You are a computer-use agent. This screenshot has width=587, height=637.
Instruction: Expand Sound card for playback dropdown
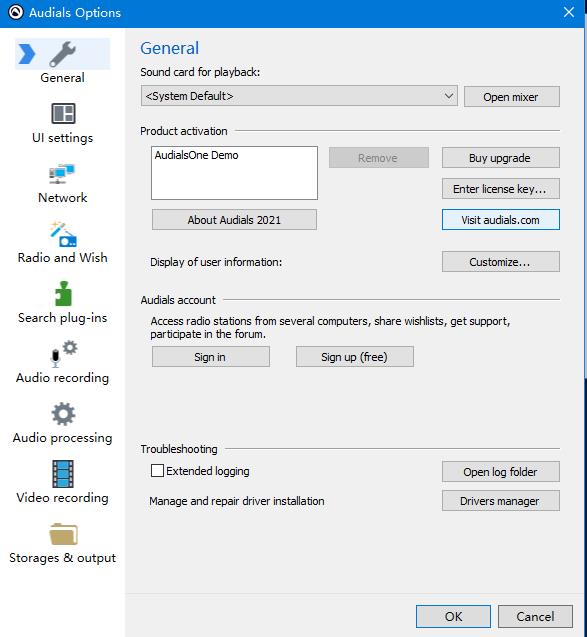299,96
